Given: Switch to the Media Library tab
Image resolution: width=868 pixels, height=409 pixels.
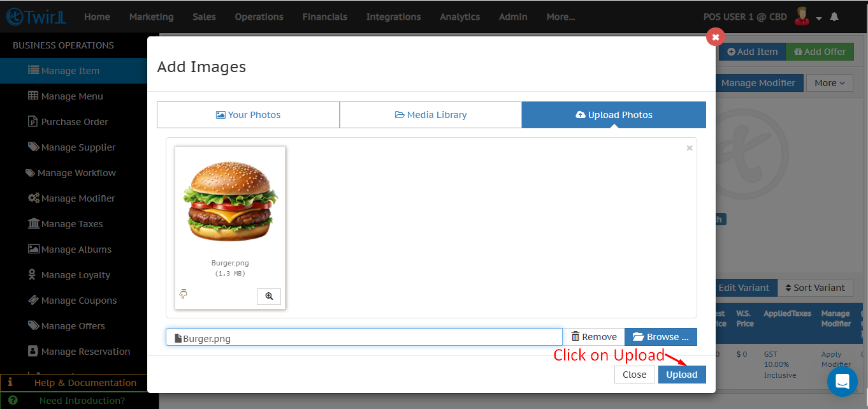Looking at the screenshot, I should 431,115.
